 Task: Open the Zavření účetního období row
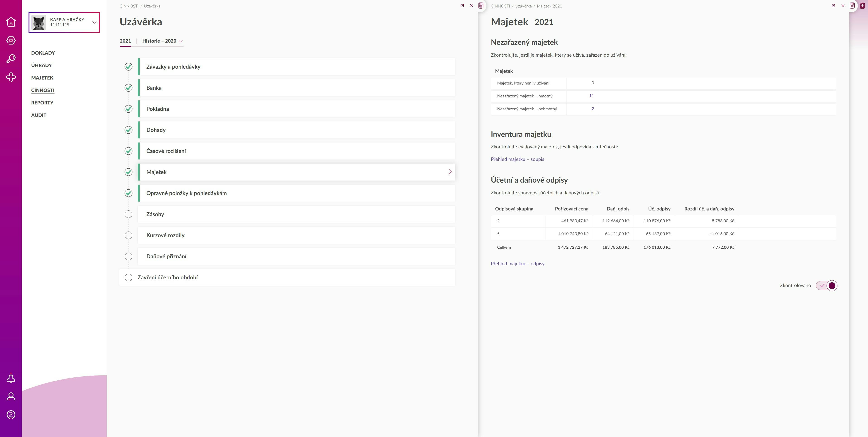(287, 278)
